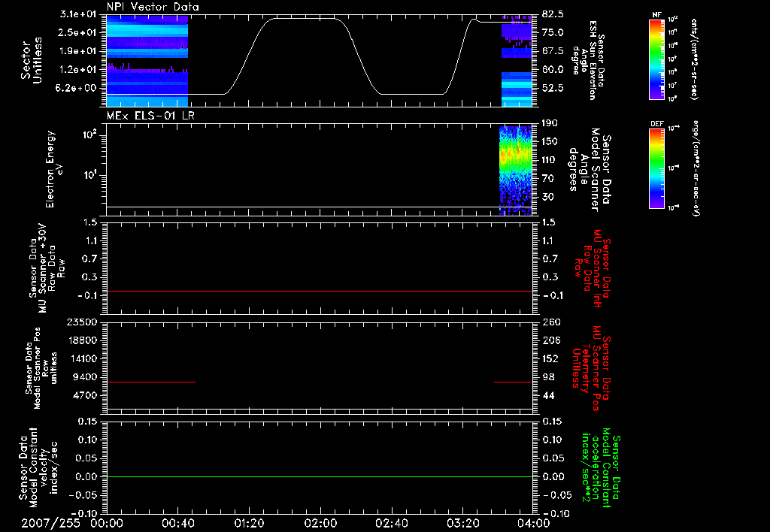The image size is (770, 532).
Task: Click the 'Electron Energy eV' axis title
Action: 54,169
